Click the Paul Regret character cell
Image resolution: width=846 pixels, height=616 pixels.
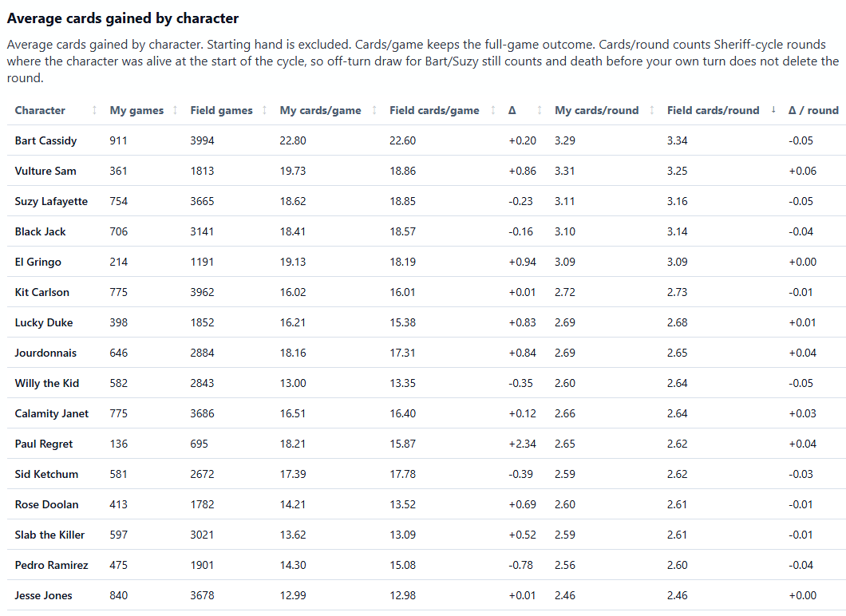point(44,444)
